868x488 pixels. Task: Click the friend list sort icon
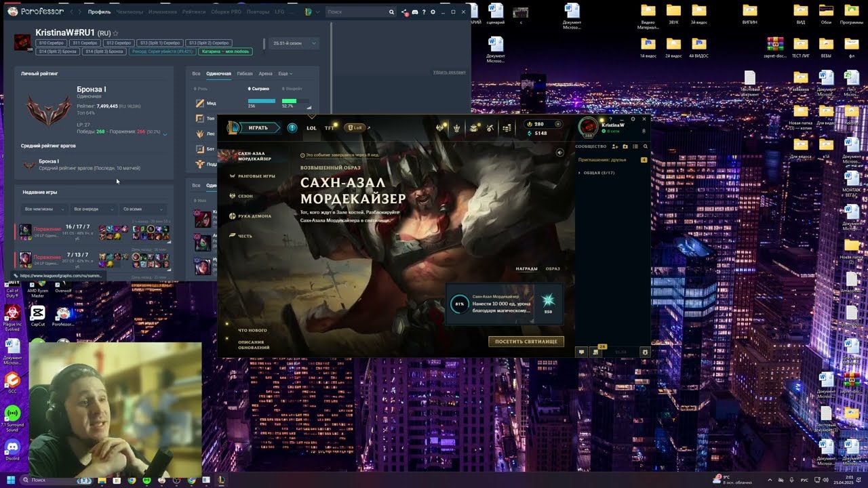(635, 146)
